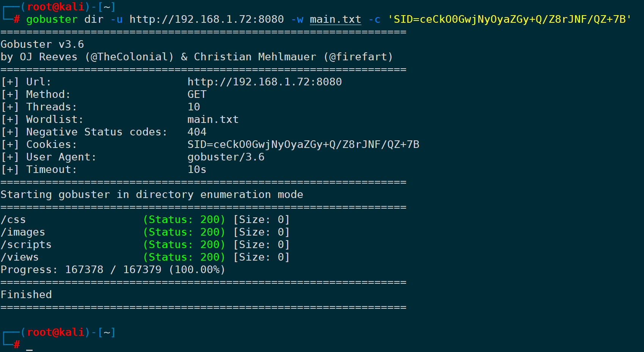Click the Status 200 of /images row

(184, 232)
